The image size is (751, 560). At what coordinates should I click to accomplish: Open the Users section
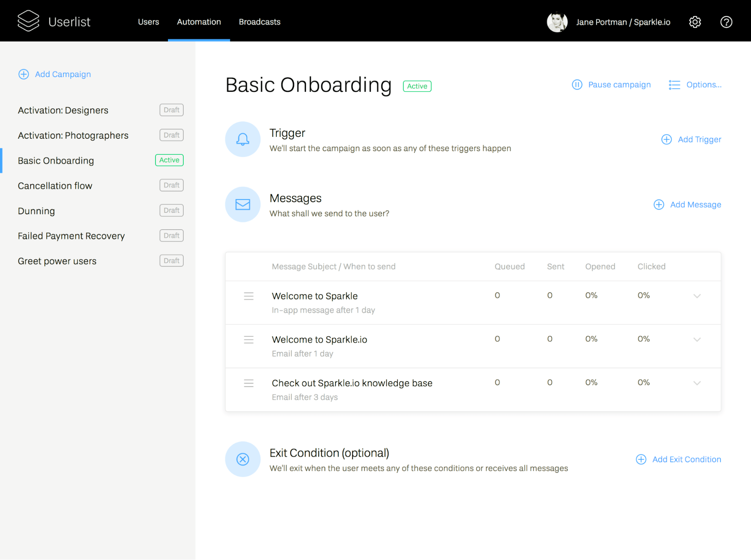click(x=148, y=22)
